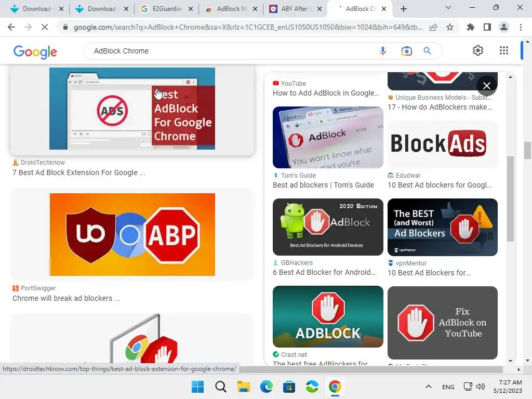Image resolution: width=532 pixels, height=399 pixels.
Task: Click the preview panel scrollbar thumb
Action: click(x=510, y=199)
